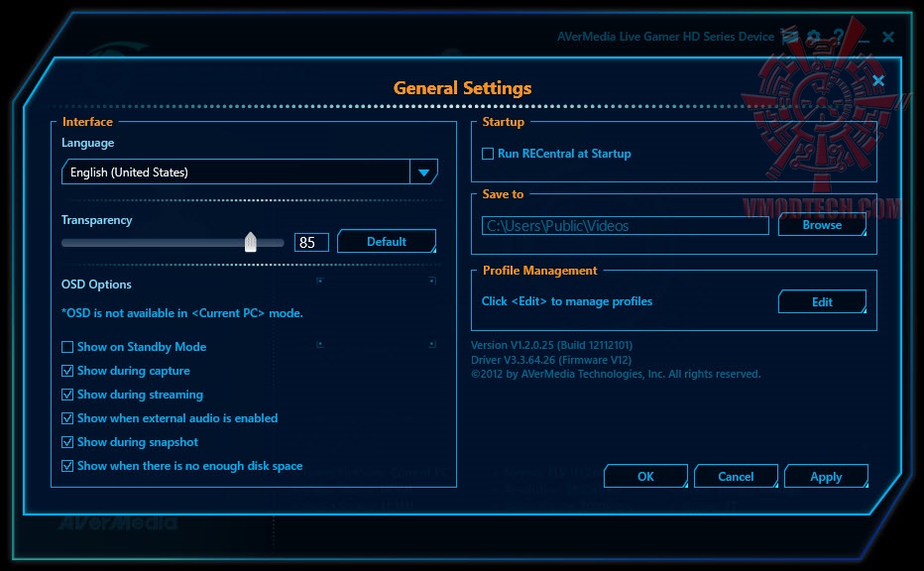Screen dimensions: 924x571
Task: Click the Transparency slider handle
Action: pos(251,242)
